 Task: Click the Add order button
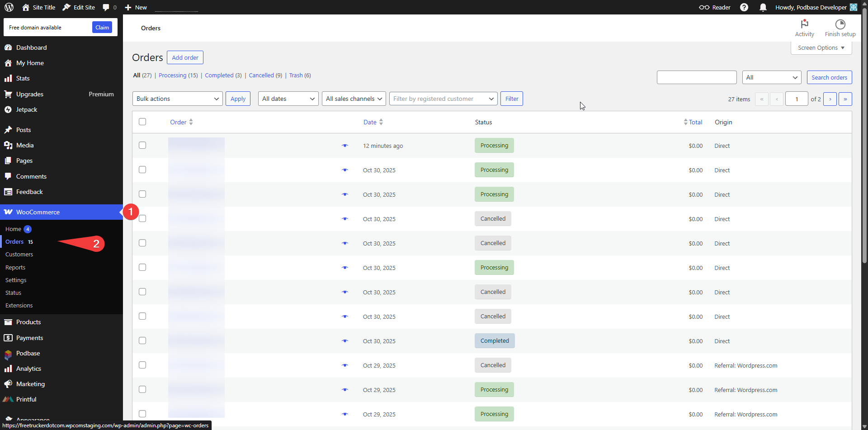[185, 57]
